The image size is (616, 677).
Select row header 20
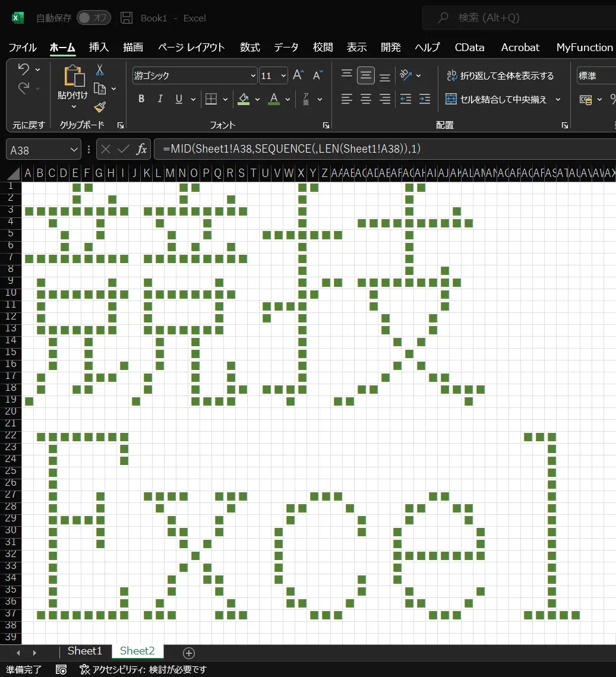coord(11,412)
